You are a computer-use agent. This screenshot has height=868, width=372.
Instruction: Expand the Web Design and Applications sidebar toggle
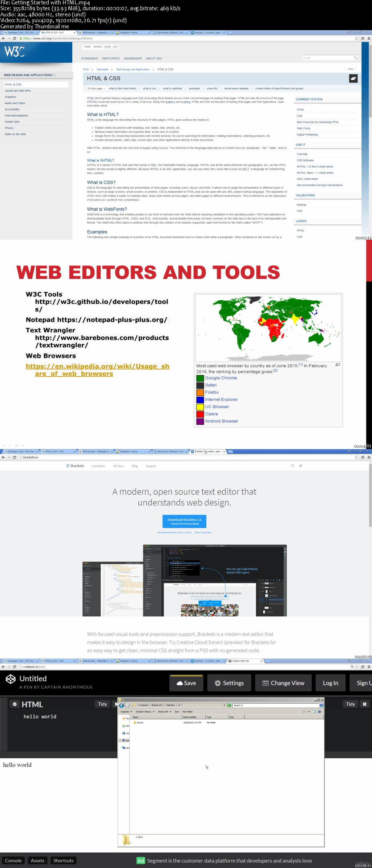[54, 75]
